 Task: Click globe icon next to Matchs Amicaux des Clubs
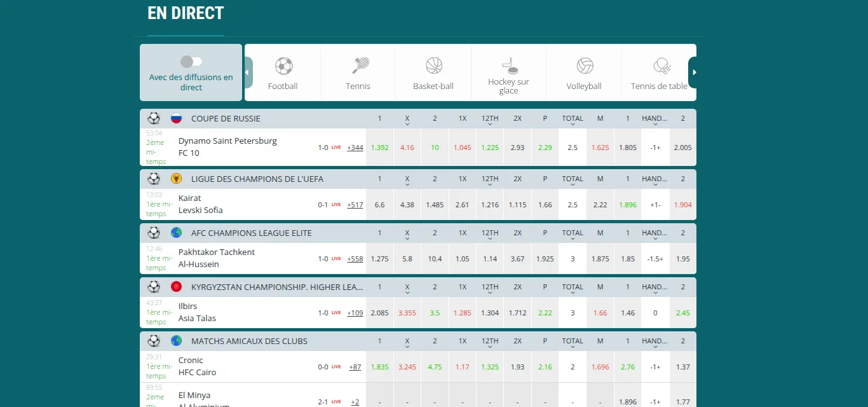(176, 341)
